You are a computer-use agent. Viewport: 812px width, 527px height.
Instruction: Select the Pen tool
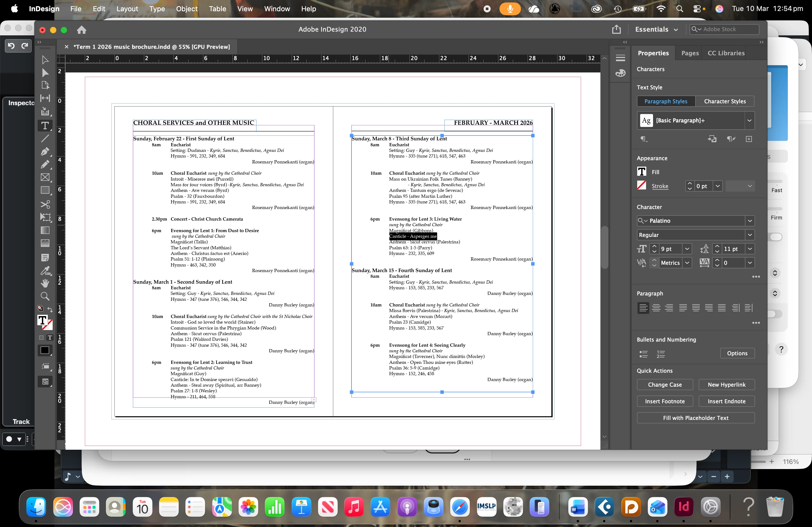pos(45,151)
